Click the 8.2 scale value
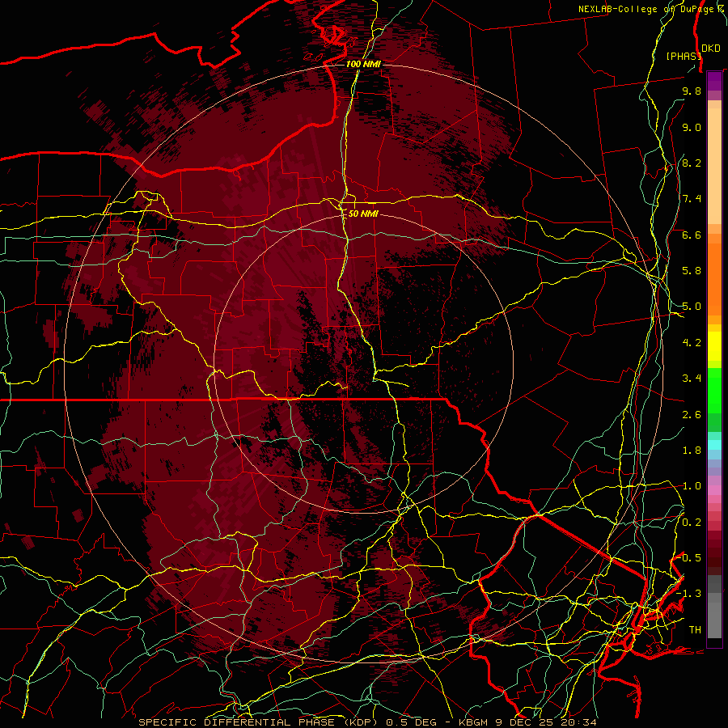Image resolution: width=728 pixels, height=728 pixels. pos(692,163)
